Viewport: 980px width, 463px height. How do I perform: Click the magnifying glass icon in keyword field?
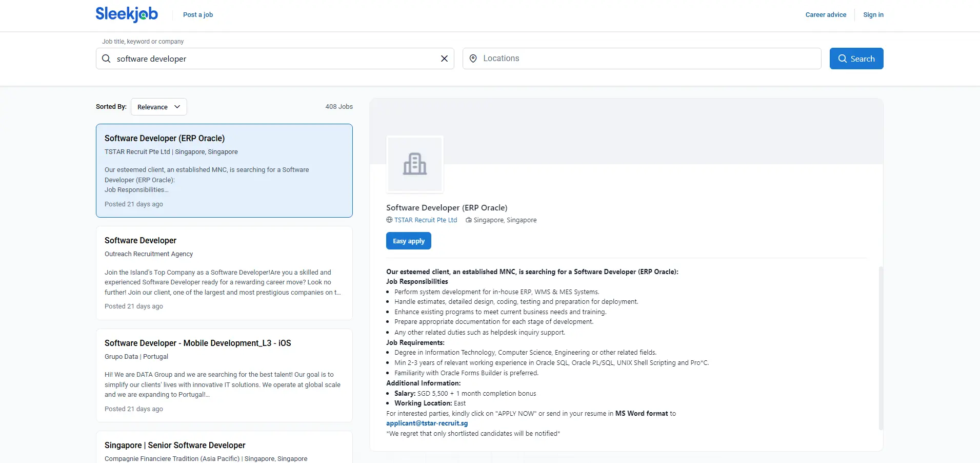pos(106,59)
